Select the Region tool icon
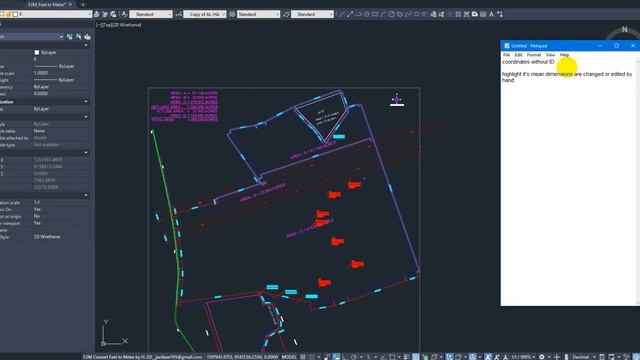640x360 pixels. click(x=475, y=14)
